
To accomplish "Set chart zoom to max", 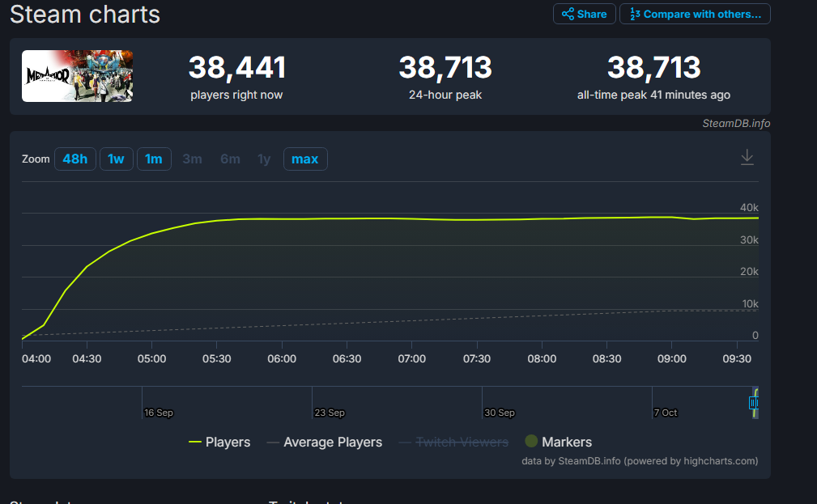I will tap(305, 159).
